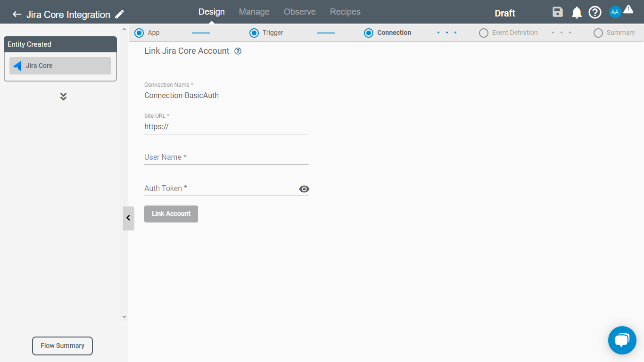Click the Jira Core logo icon

coord(17,66)
